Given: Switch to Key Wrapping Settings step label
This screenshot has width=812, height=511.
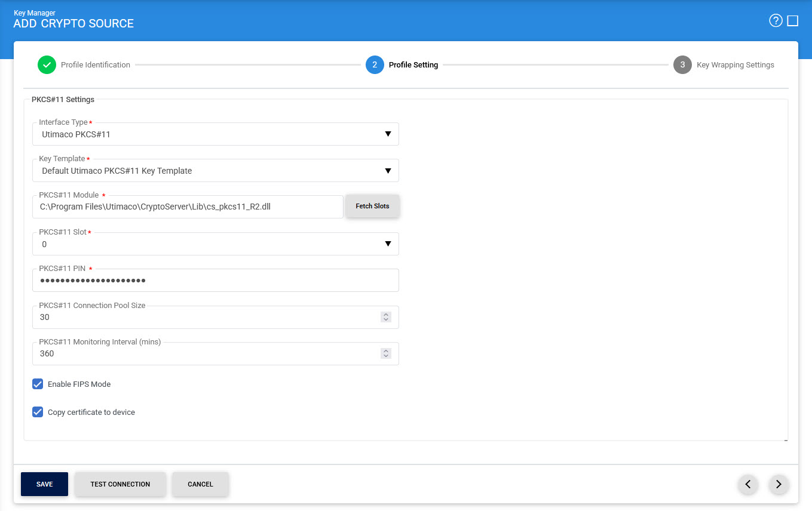Looking at the screenshot, I should coord(735,65).
